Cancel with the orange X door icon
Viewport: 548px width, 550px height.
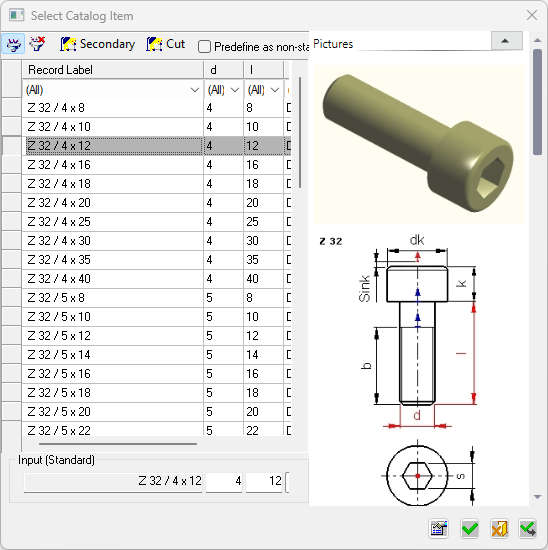[x=500, y=528]
